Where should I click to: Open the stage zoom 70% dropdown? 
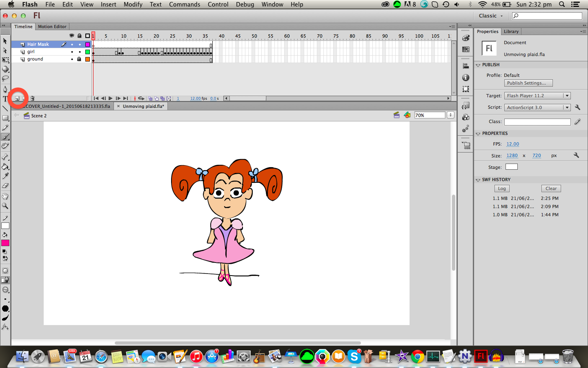(x=450, y=115)
